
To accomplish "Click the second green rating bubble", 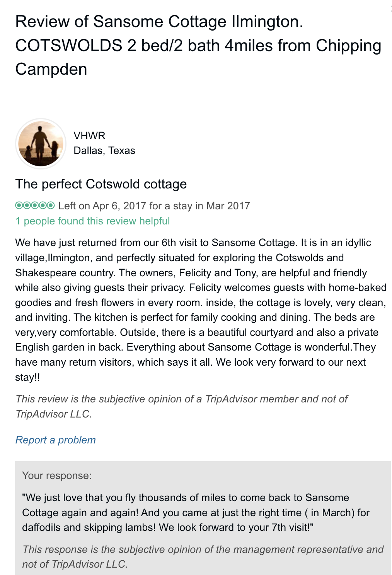I will point(27,205).
